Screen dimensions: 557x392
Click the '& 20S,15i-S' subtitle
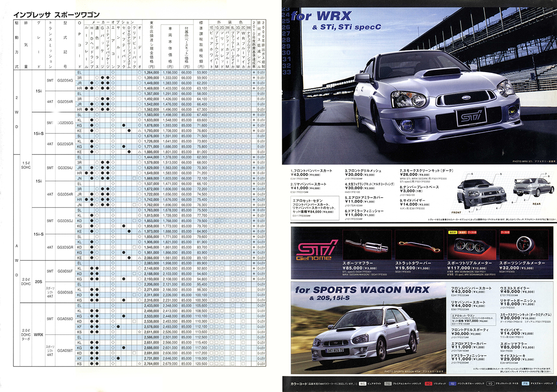point(329,298)
